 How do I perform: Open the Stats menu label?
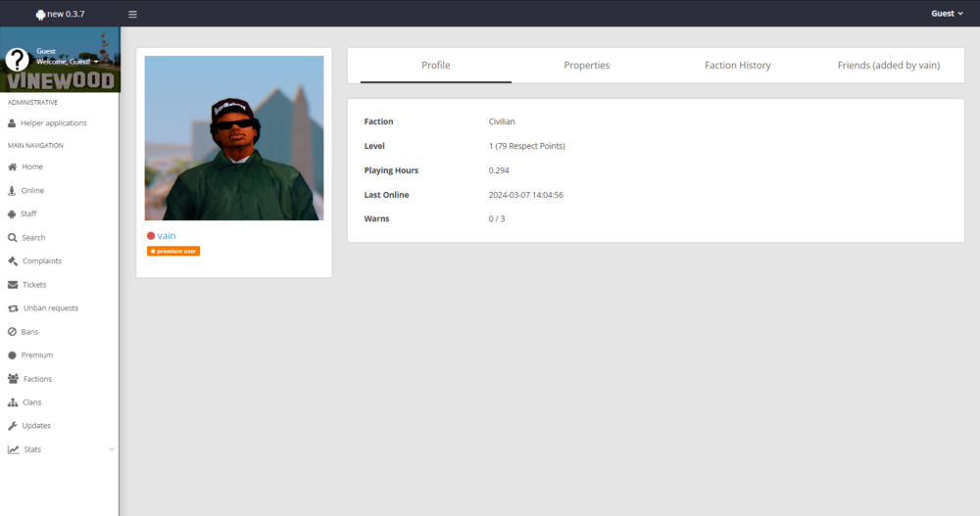click(32, 449)
